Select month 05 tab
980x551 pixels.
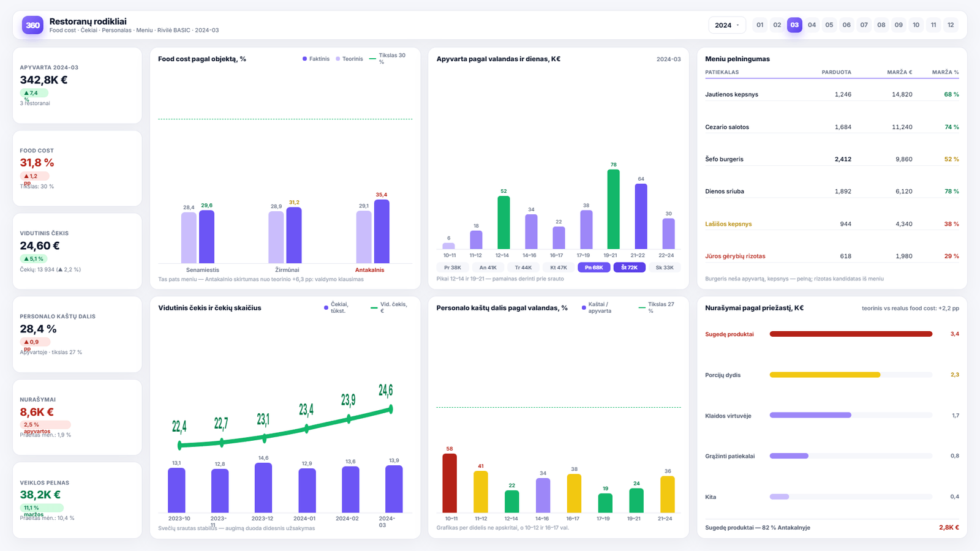click(x=829, y=25)
